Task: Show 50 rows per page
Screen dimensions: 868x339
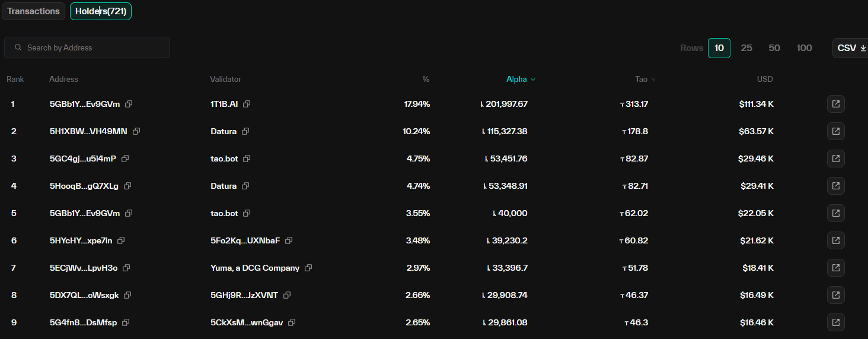Action: tap(774, 48)
